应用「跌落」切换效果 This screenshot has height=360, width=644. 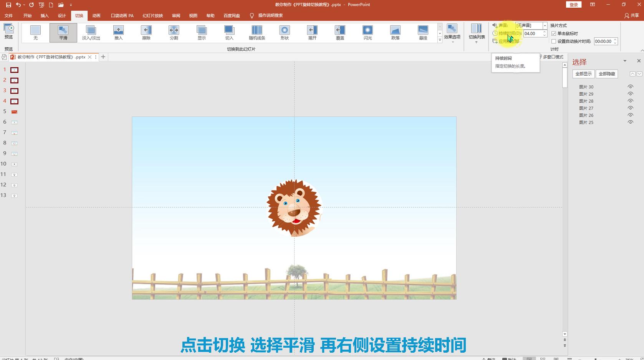[x=395, y=32]
